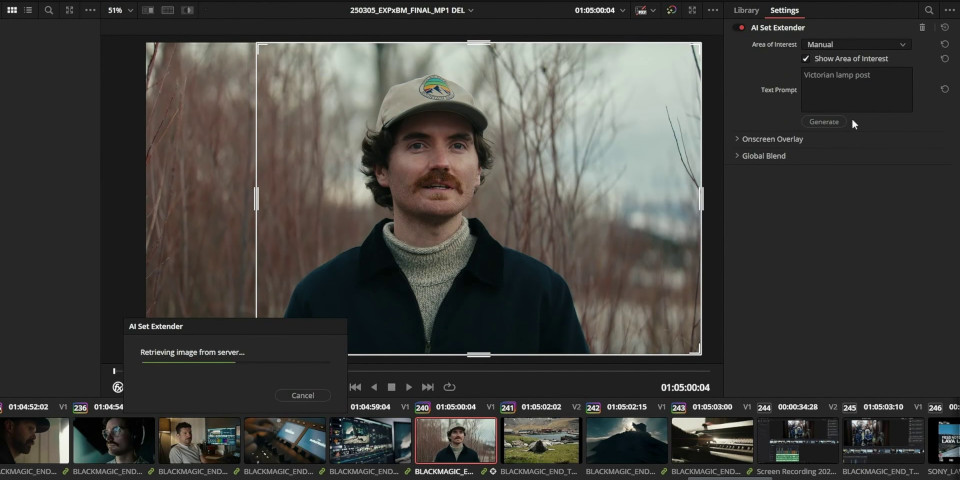Click the top-center handle of area of interest box
This screenshot has width=960, height=480.
pos(479,43)
